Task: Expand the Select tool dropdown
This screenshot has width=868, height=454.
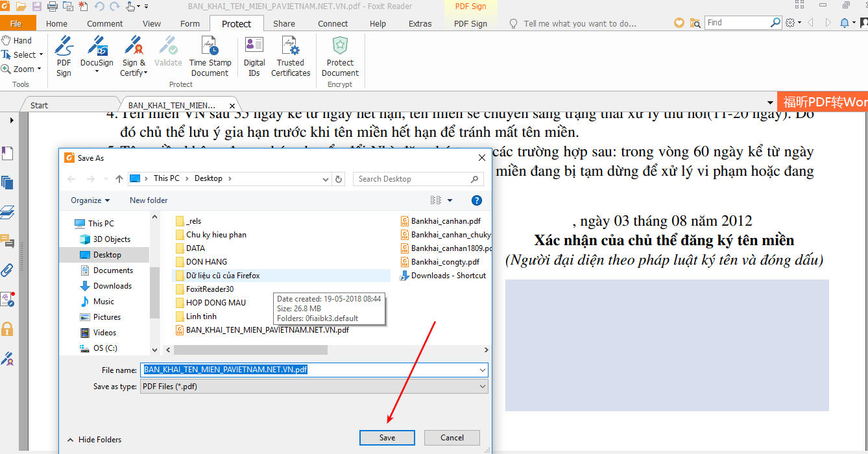Action: 42,55
